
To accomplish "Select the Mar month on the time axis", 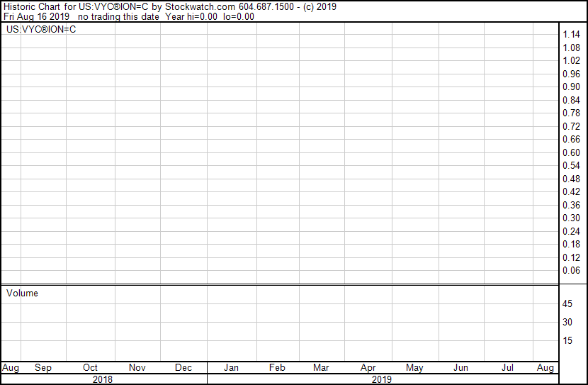I will (321, 368).
